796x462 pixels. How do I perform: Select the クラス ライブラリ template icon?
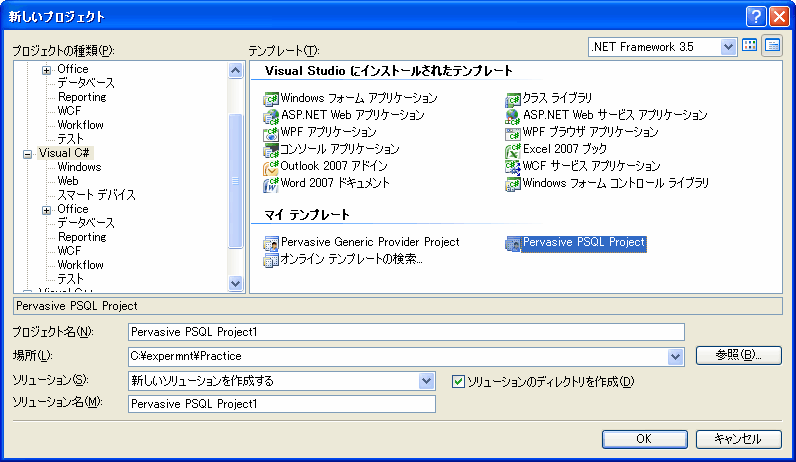(513, 99)
